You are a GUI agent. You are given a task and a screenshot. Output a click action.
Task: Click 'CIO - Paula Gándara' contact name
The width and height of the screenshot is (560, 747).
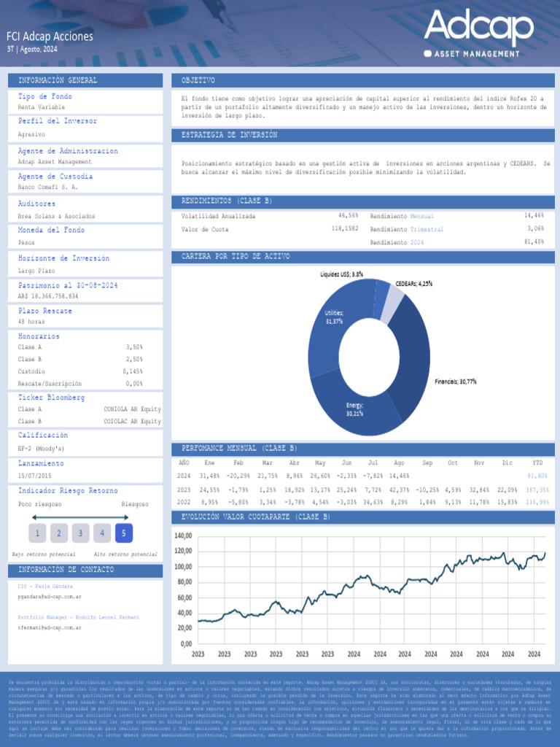point(45,586)
